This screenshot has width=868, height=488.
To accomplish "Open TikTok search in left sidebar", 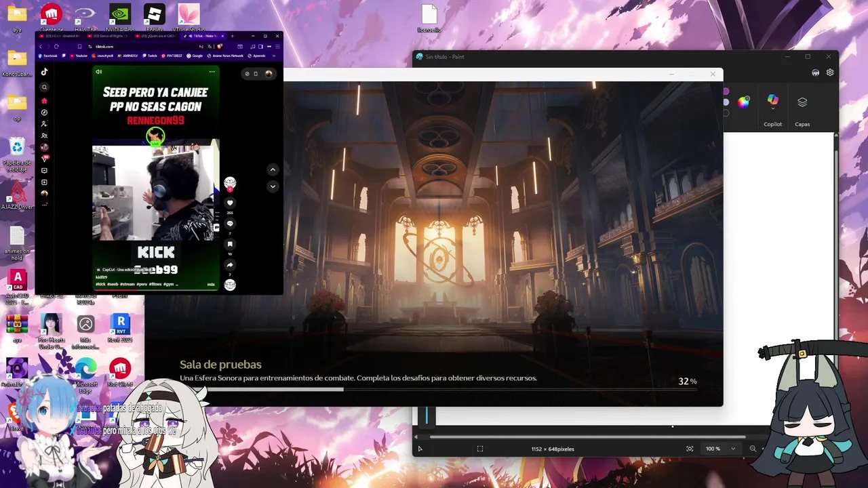I will (44, 87).
